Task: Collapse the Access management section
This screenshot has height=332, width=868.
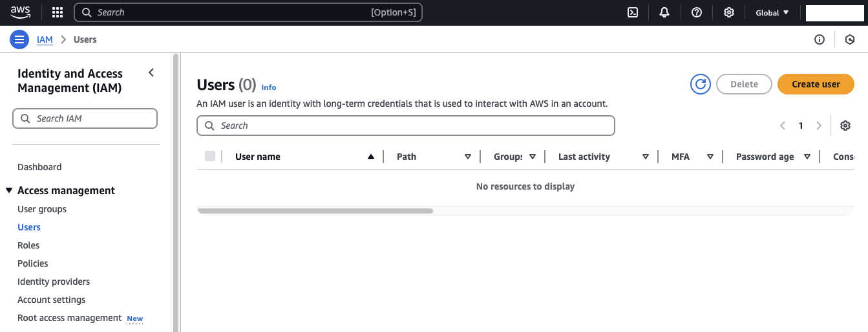Action: tap(9, 190)
